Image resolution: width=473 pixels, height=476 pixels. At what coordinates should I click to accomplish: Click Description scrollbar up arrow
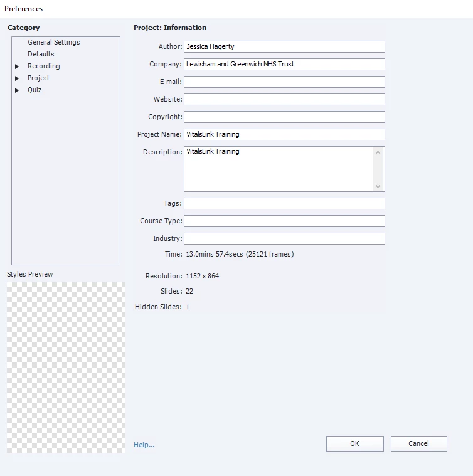(378, 152)
